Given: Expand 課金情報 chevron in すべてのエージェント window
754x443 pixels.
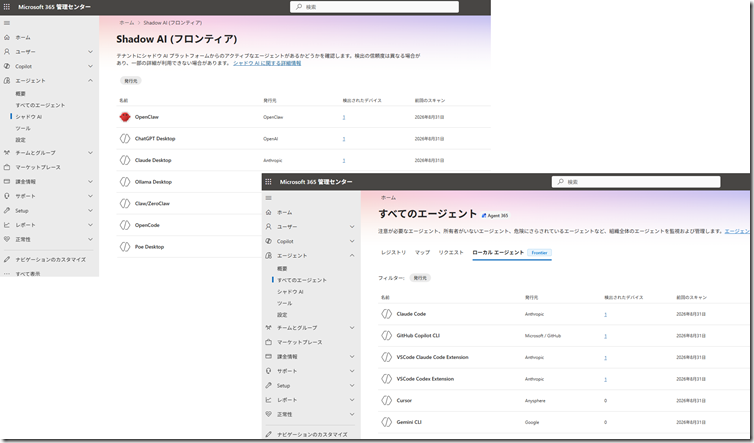Looking at the screenshot, I should [352, 356].
